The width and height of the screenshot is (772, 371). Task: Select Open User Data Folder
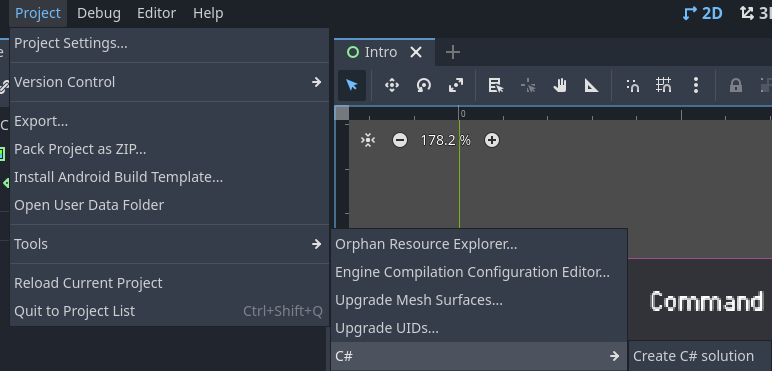[x=169, y=205]
